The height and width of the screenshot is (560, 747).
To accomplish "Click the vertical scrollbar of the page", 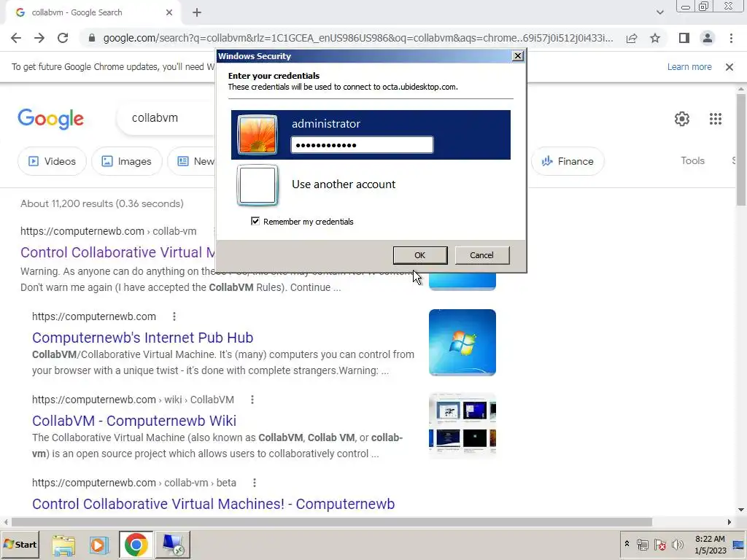I will tap(741, 150).
